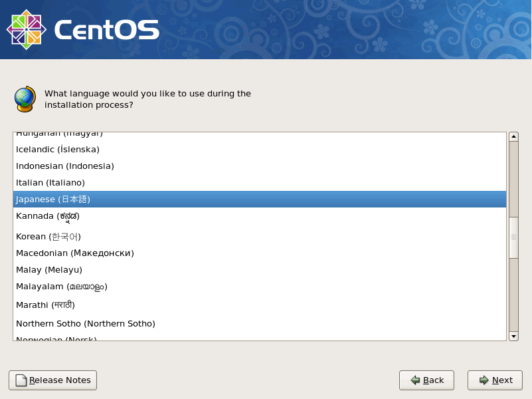Click the language list scrollbar thumb
The width and height of the screenshot is (532, 399).
513,237
